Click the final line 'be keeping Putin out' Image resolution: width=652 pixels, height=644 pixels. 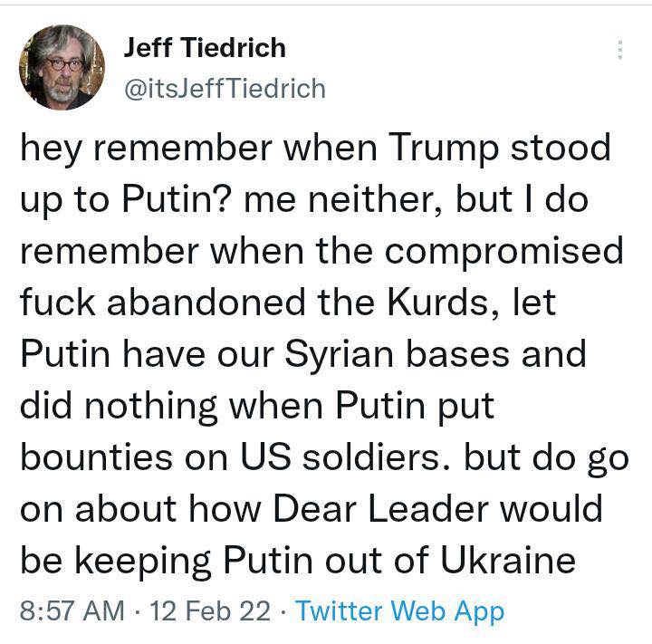[298, 561]
